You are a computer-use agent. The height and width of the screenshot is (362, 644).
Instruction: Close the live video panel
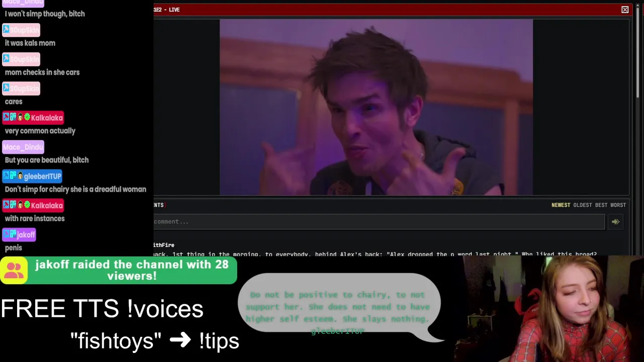[x=625, y=10]
